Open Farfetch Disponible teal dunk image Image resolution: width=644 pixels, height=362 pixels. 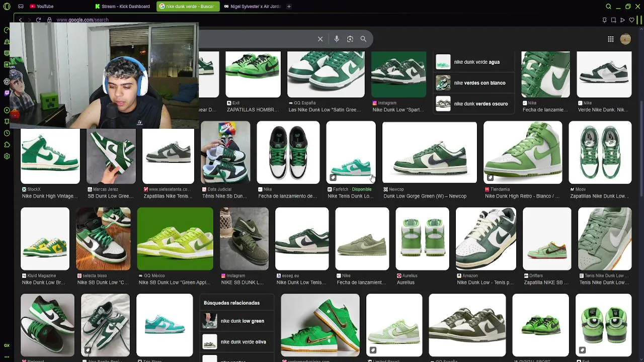point(351,152)
